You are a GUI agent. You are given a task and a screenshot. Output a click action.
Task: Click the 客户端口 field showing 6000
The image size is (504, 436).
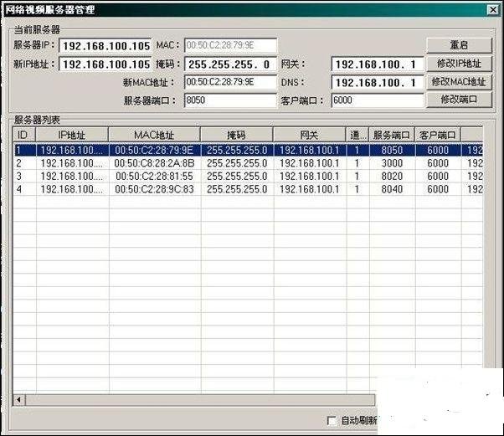[x=376, y=100]
